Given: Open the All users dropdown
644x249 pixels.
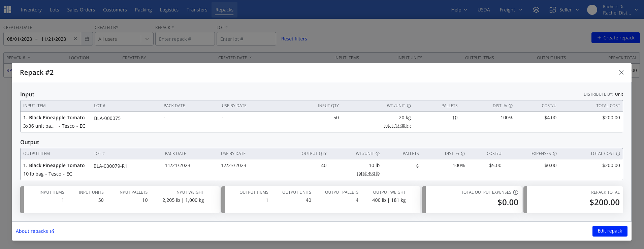Looking at the screenshot, I should tap(124, 39).
